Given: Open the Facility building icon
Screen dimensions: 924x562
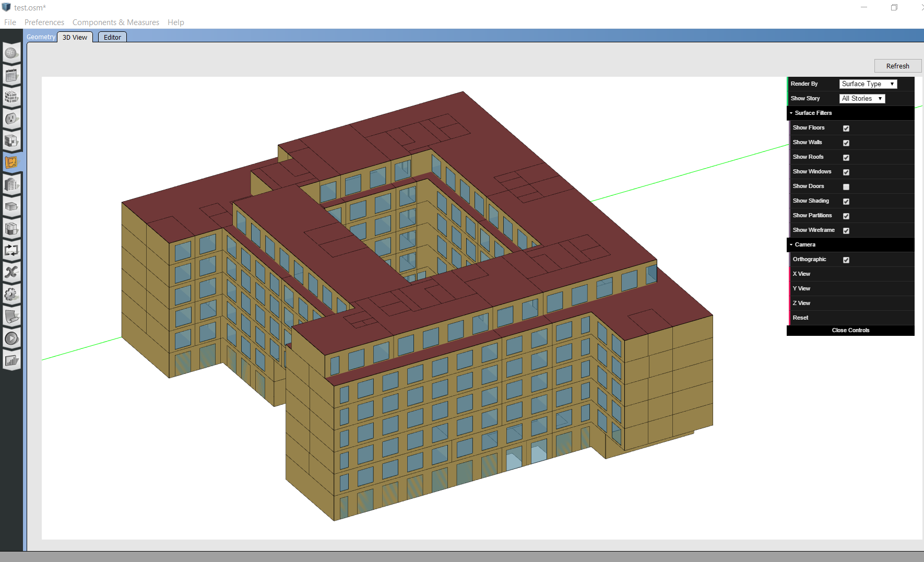Looking at the screenshot, I should point(11,184).
